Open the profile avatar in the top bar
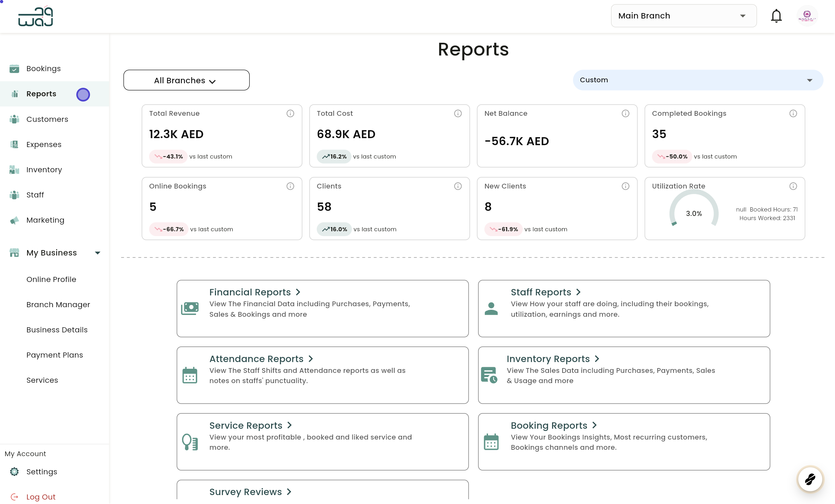Viewport: 835px width, 504px height. [x=807, y=16]
